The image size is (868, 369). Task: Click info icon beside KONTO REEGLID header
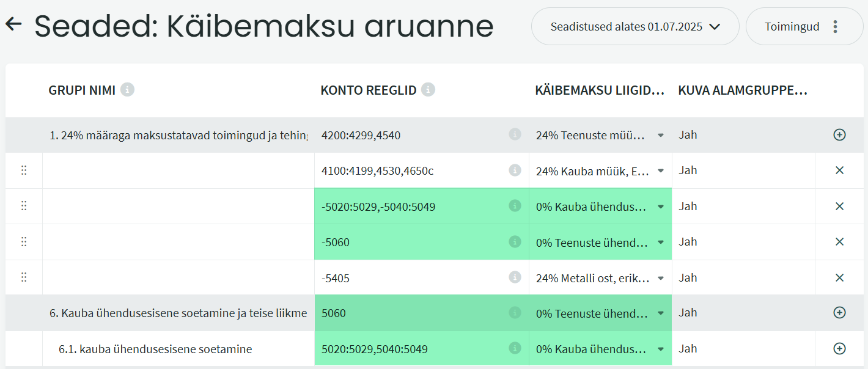(x=428, y=90)
